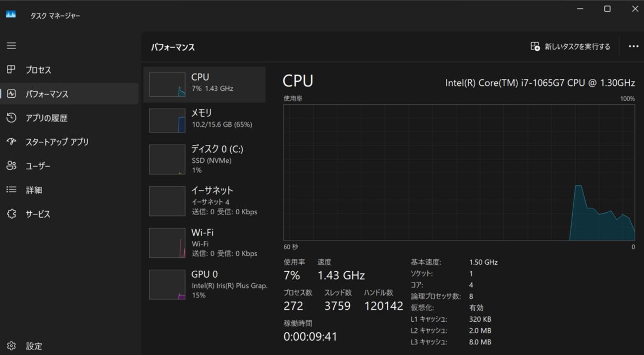Open the パフォーマンス page
The width and height of the screenshot is (644, 355).
tap(69, 94)
